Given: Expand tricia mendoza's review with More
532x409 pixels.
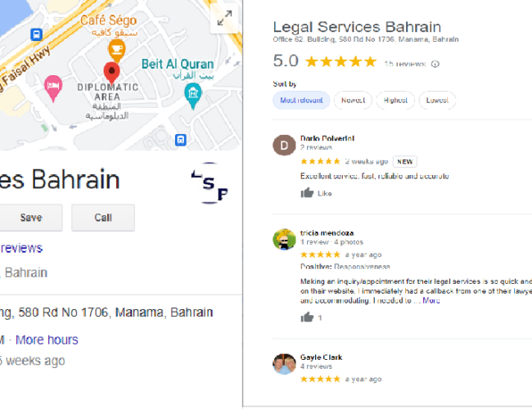Looking at the screenshot, I should coord(431,300).
